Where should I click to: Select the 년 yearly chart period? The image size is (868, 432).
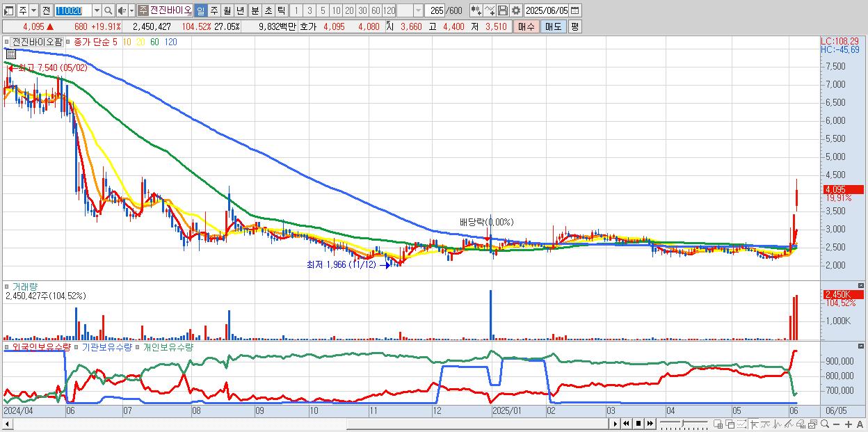[x=240, y=10]
